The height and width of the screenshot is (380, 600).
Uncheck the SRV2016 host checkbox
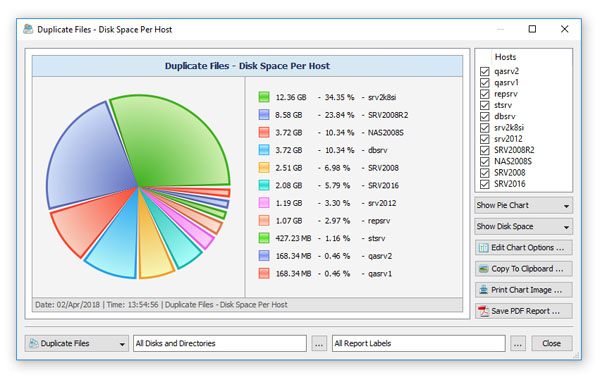[484, 184]
